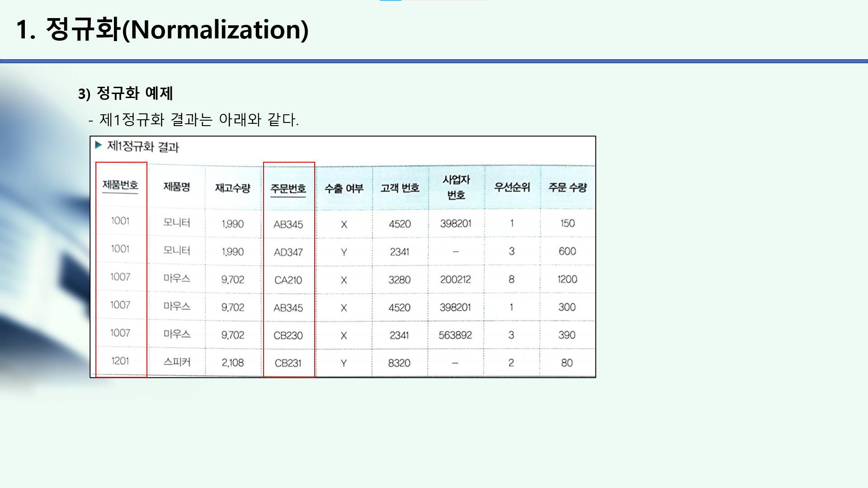Screen dimensions: 868x488
Task: Click order quantity 300
Action: click(567, 307)
